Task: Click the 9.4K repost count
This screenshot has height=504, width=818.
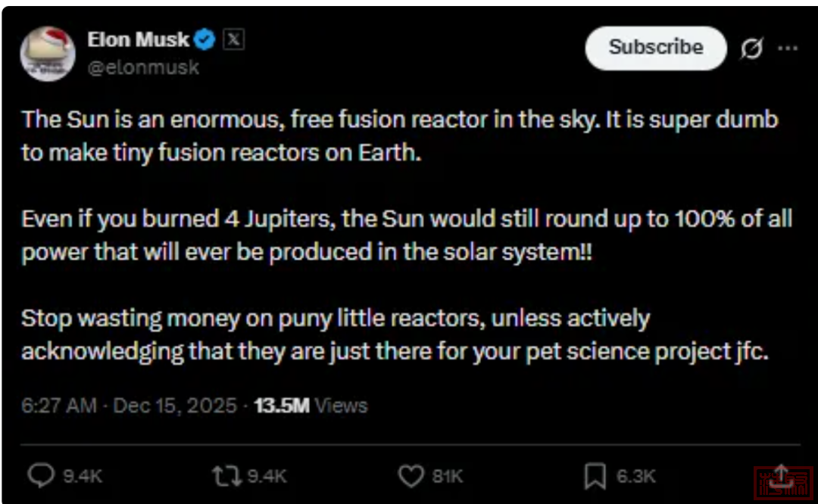Action: pyautogui.click(x=267, y=476)
